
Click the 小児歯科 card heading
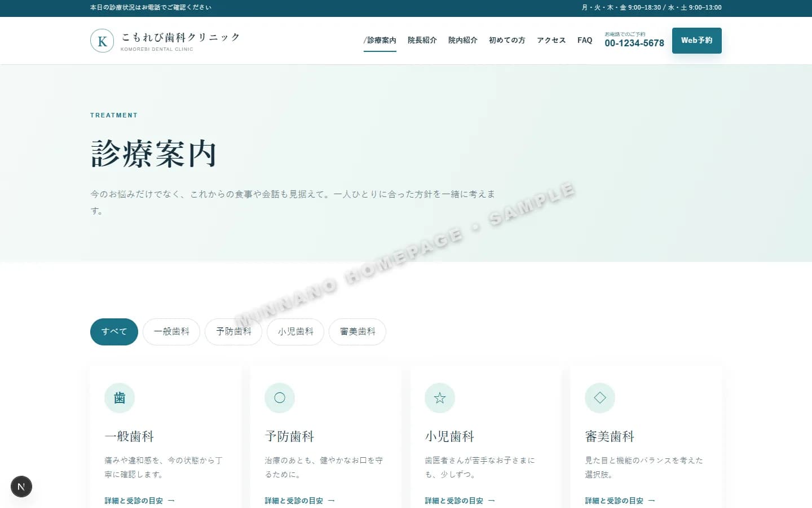(449, 436)
